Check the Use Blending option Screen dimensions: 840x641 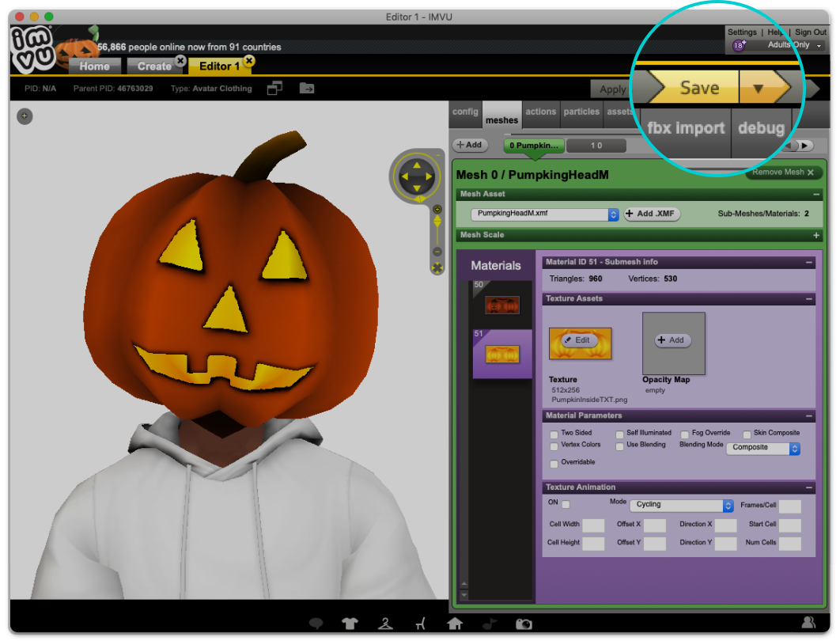pos(619,446)
